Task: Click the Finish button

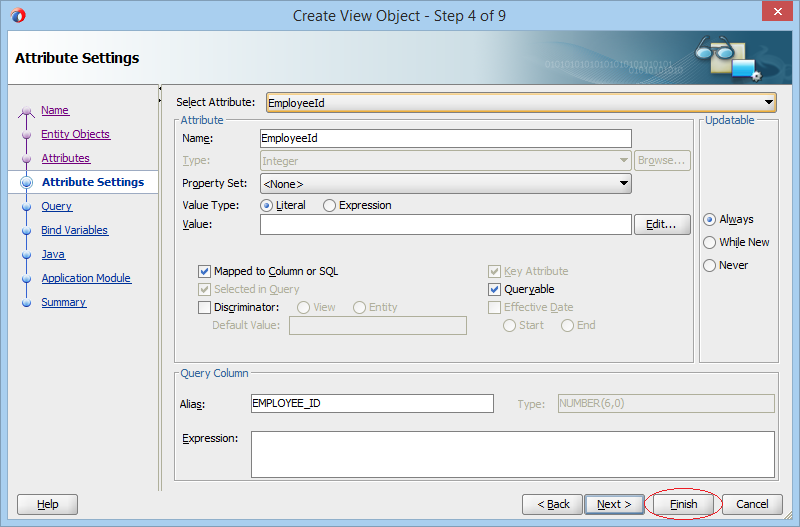Action: click(683, 505)
